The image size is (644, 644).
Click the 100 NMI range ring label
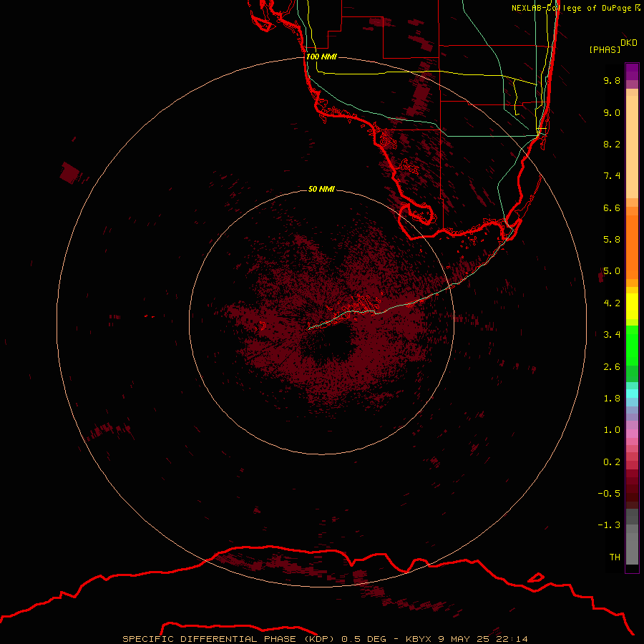321,57
